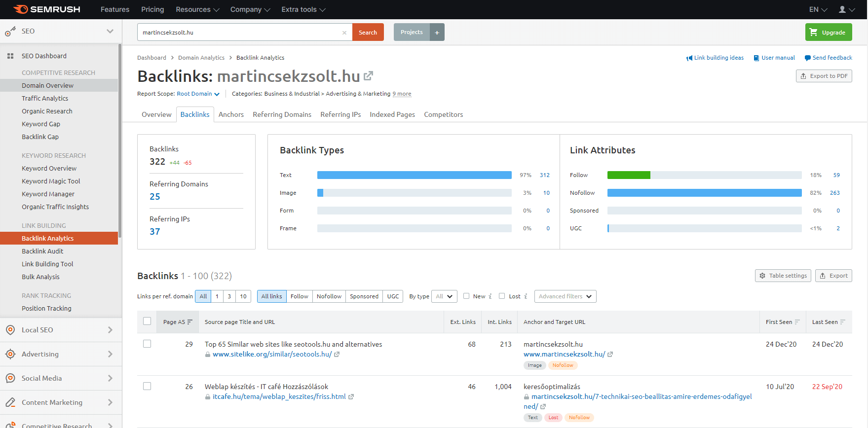Click the Text backlink type bar
Image resolution: width=868 pixels, height=428 pixels.
pyautogui.click(x=415, y=175)
